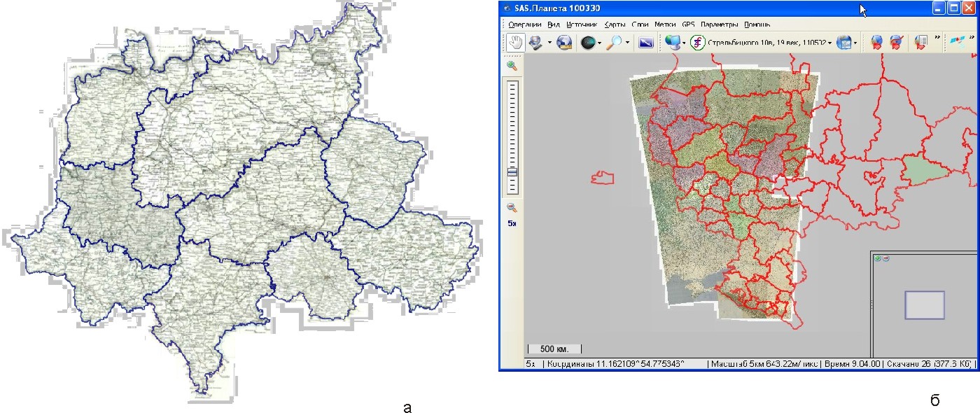Expand the selection tool dropdown arrow
The width and height of the screenshot is (980, 413).
coord(549,43)
